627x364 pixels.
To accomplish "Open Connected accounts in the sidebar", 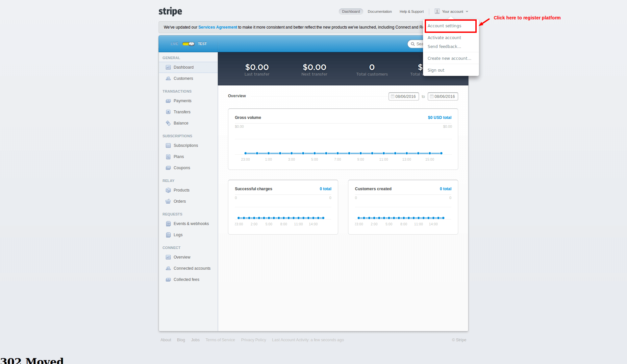I will coord(192,268).
